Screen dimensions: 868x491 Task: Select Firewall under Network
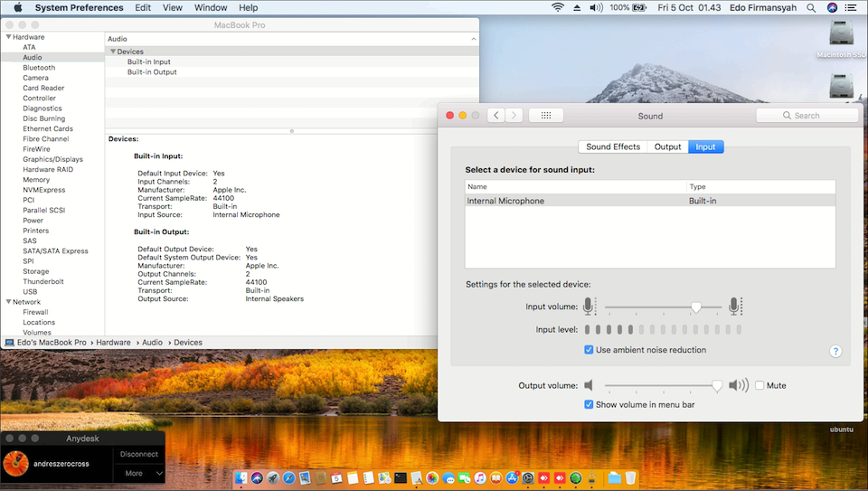pos(35,312)
